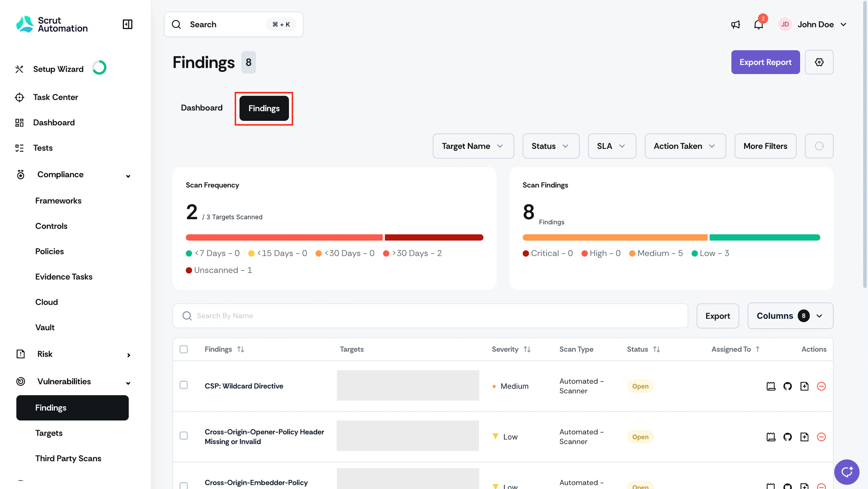868x489 pixels.
Task: Add document icon for Cross-Origin-Opener-Policy row
Action: (x=804, y=437)
